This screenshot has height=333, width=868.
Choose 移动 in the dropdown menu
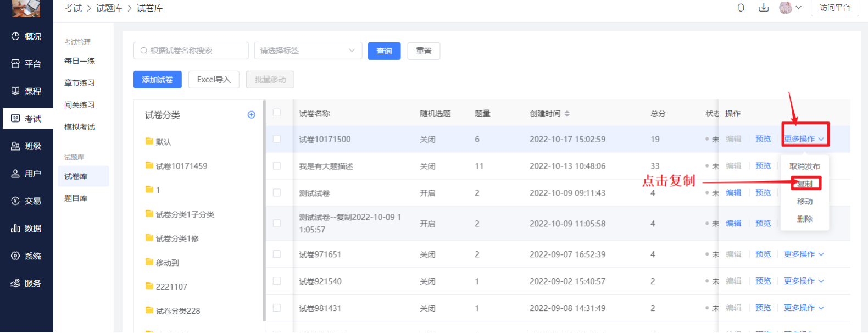pyautogui.click(x=805, y=201)
